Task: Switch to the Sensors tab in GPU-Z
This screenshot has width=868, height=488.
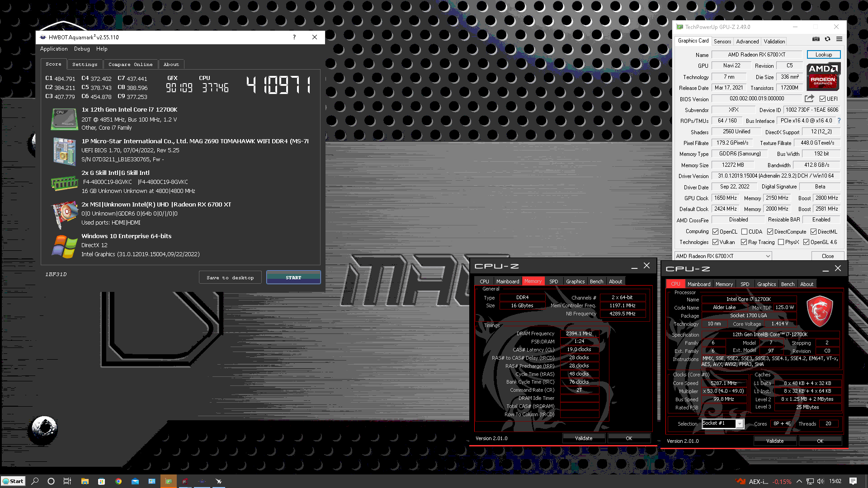Action: pyautogui.click(x=722, y=42)
